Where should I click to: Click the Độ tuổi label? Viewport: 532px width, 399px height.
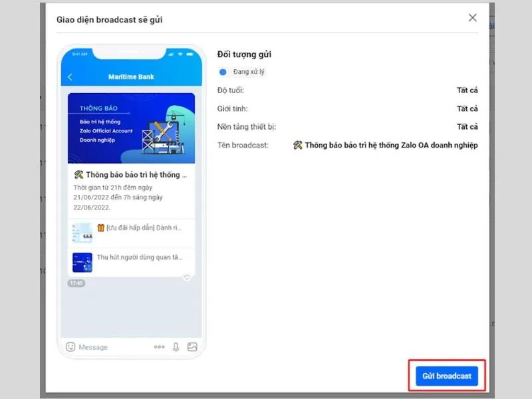click(x=231, y=90)
